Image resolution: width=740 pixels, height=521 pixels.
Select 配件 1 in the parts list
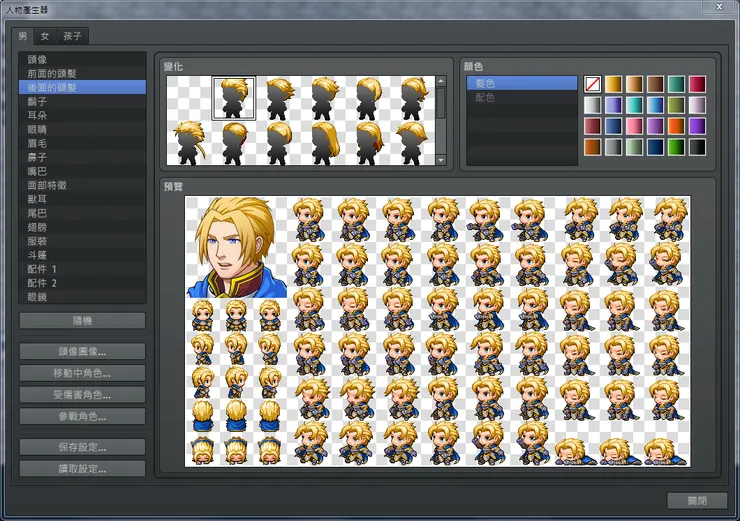(82, 269)
